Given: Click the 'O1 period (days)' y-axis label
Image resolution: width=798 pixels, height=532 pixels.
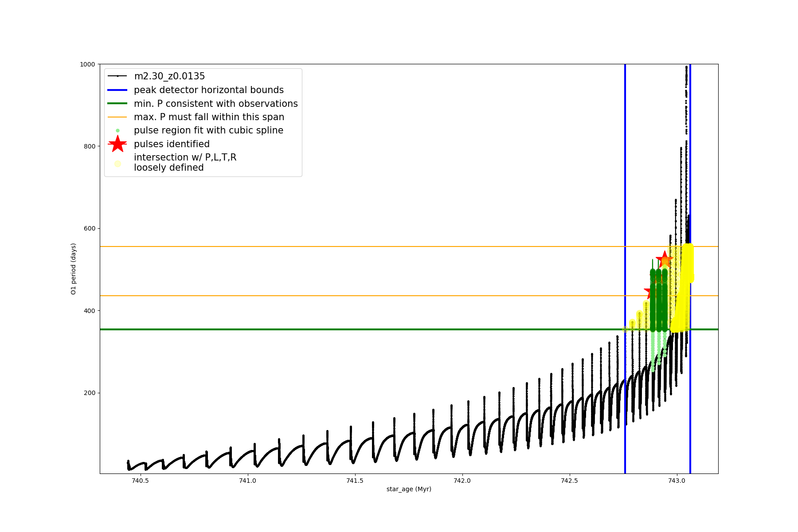Looking at the screenshot, I should [74, 269].
